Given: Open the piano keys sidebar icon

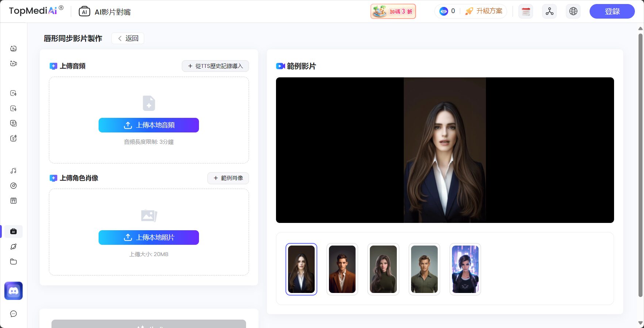Looking at the screenshot, I should 14,201.
